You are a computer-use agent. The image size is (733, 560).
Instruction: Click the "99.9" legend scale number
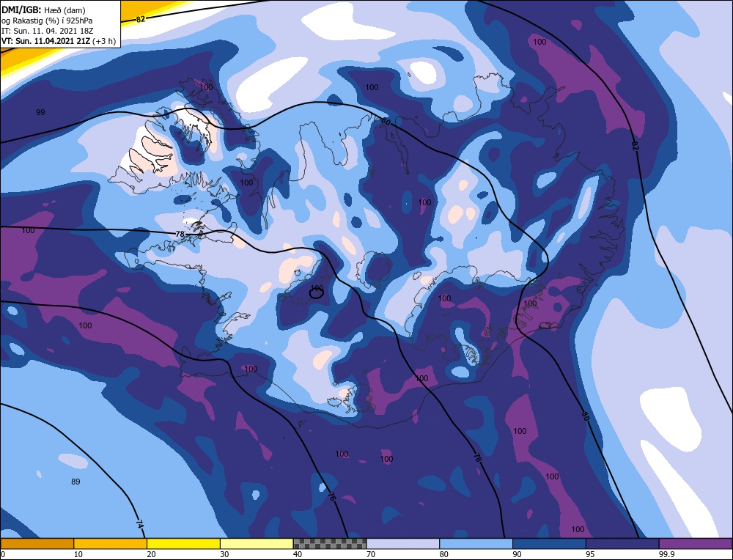coord(665,554)
